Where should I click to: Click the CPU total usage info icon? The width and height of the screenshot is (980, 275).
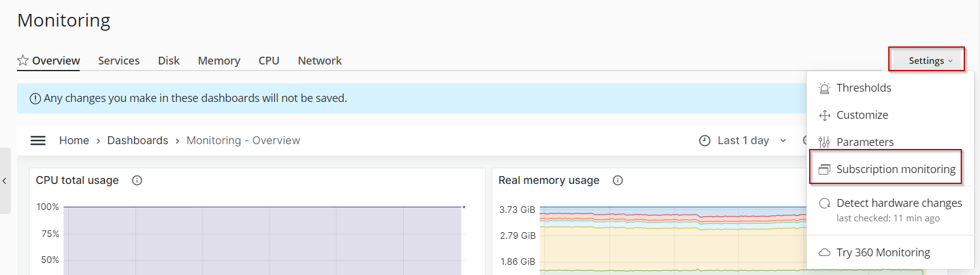(137, 180)
